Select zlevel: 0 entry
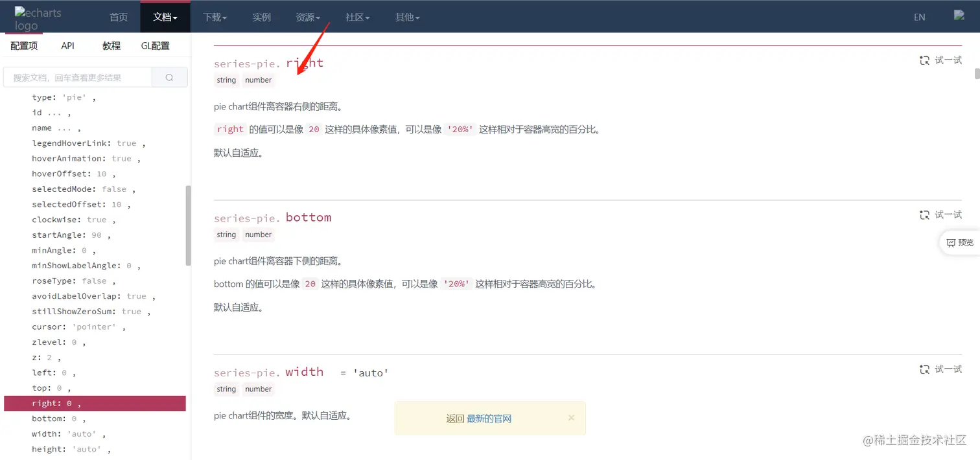The width and height of the screenshot is (980, 460). tap(59, 342)
